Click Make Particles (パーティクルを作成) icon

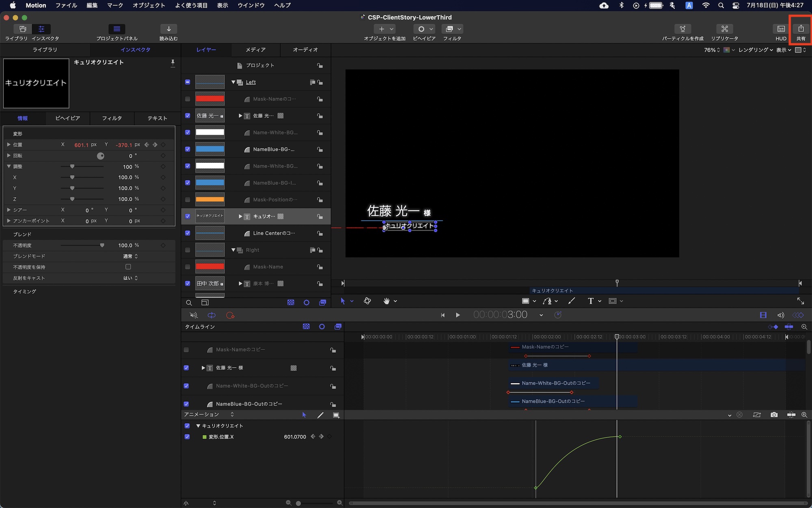coord(682,29)
